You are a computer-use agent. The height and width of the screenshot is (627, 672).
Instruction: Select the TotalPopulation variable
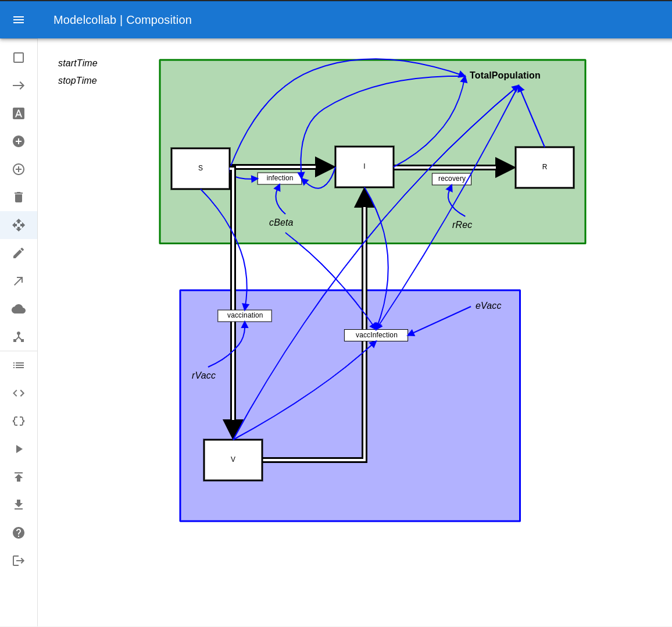pos(505,76)
